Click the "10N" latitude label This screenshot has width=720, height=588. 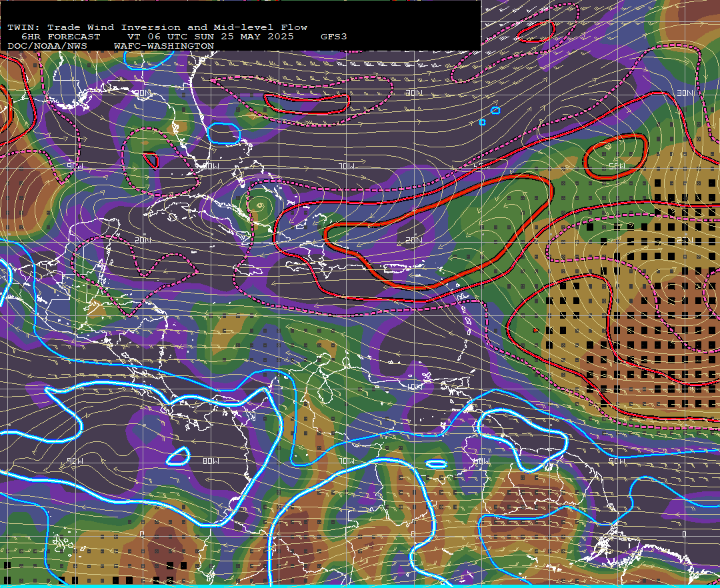414,387
